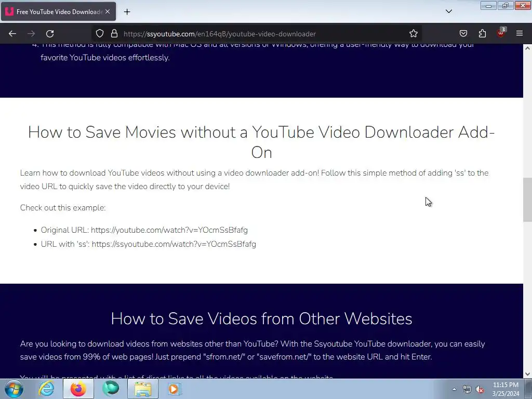Screen dimensions: 532x399
Task: Click 'Check out this example:' text
Action: click(63, 208)
